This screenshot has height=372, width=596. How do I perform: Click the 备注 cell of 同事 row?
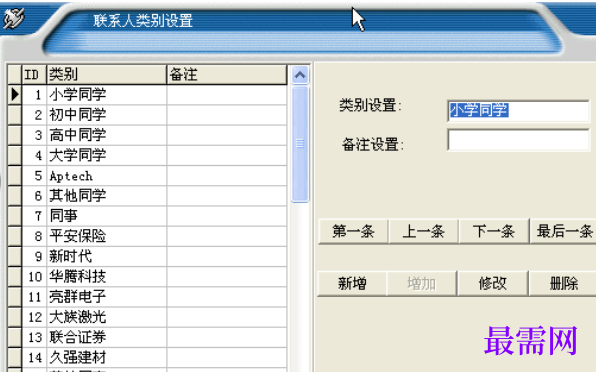(227, 216)
